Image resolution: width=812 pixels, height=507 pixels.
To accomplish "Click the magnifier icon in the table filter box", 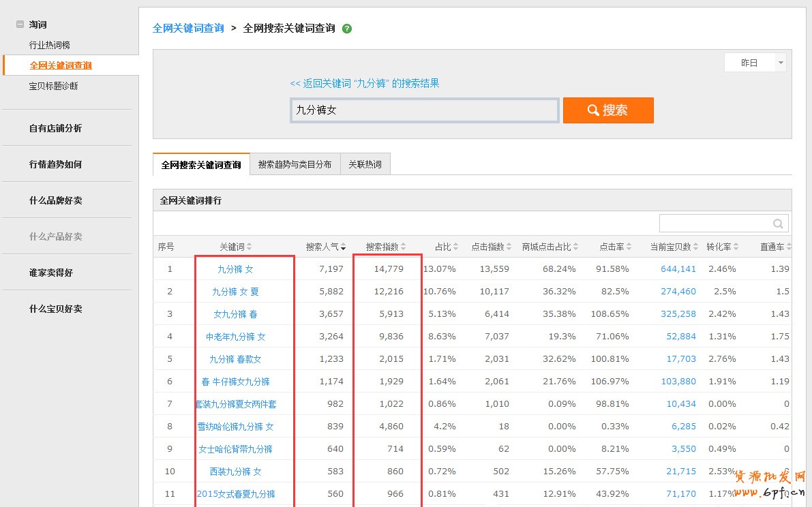I will (779, 223).
